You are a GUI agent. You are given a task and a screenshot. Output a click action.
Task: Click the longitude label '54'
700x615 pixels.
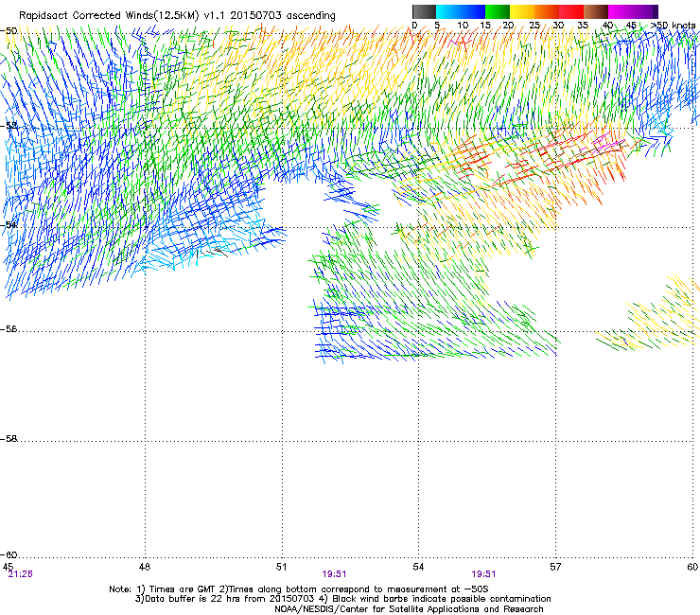tap(418, 567)
